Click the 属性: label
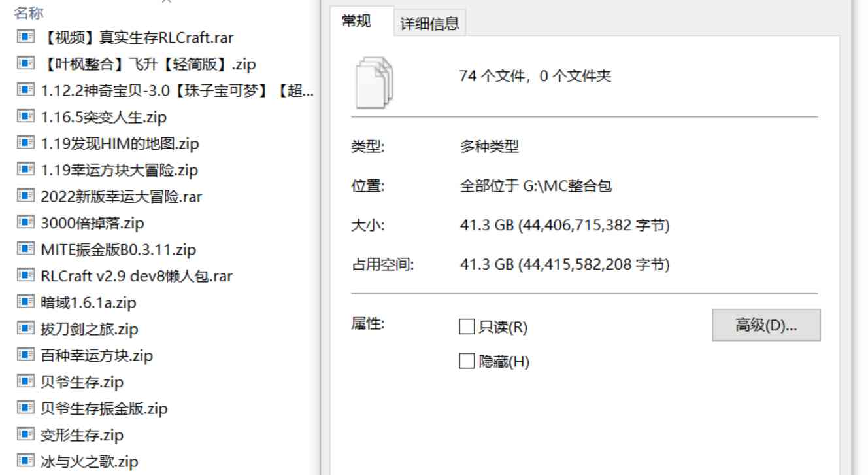Screen dimensions: 868x475 pyautogui.click(x=368, y=323)
